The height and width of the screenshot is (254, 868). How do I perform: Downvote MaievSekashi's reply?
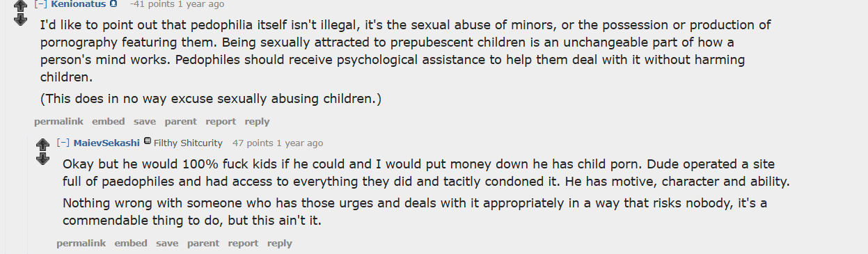coord(42,159)
